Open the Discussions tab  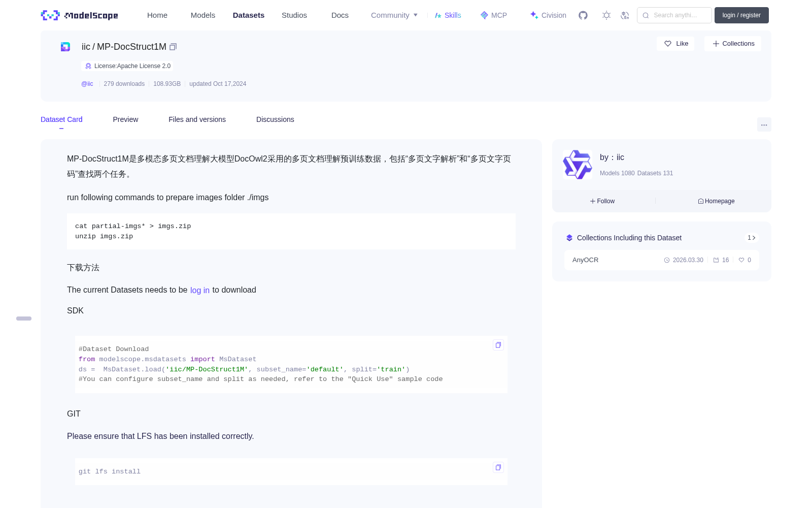tap(275, 119)
